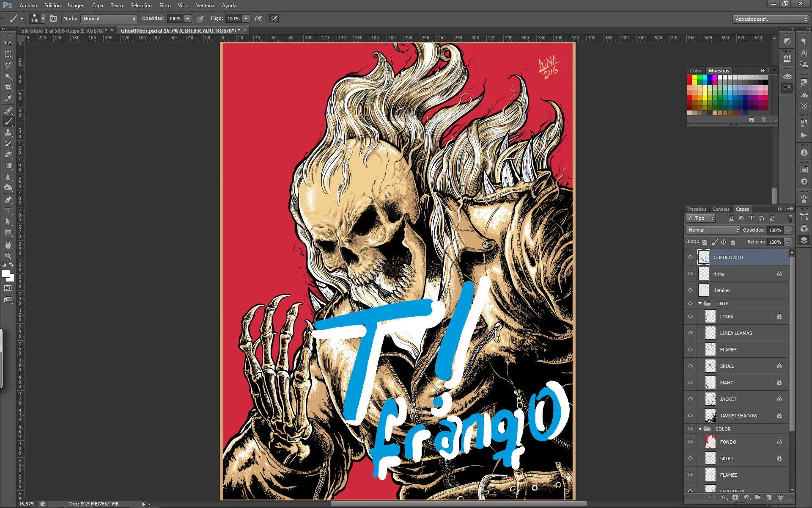Image resolution: width=812 pixels, height=508 pixels.
Task: Select the Move tool
Action: click(x=8, y=43)
